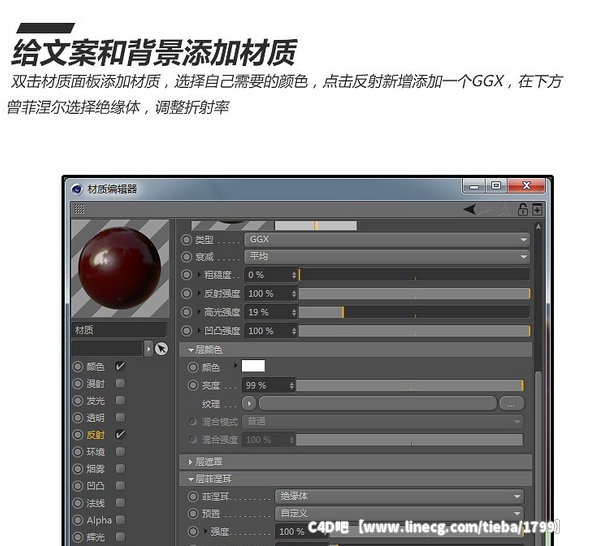Click the 亮度 slider track
The height and width of the screenshot is (546, 594).
(x=410, y=386)
